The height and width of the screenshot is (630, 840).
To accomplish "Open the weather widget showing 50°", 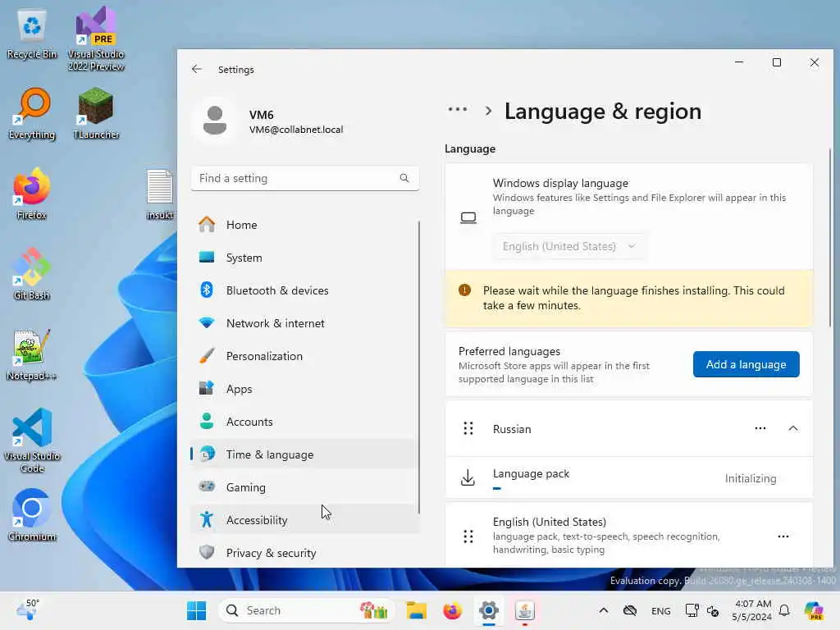I will coord(27,610).
